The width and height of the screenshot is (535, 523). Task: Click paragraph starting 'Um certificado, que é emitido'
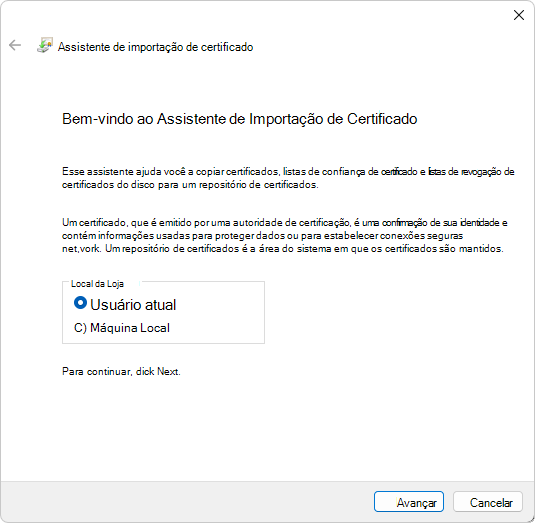[285, 236]
